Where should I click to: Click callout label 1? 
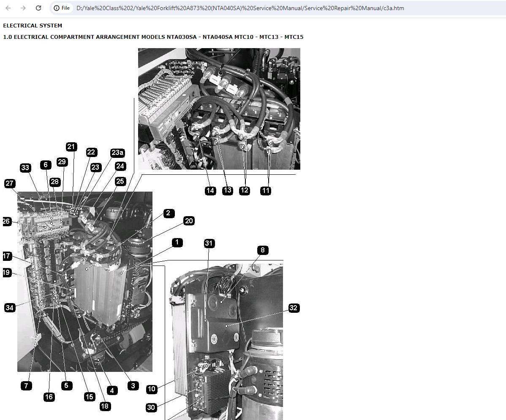point(177,242)
